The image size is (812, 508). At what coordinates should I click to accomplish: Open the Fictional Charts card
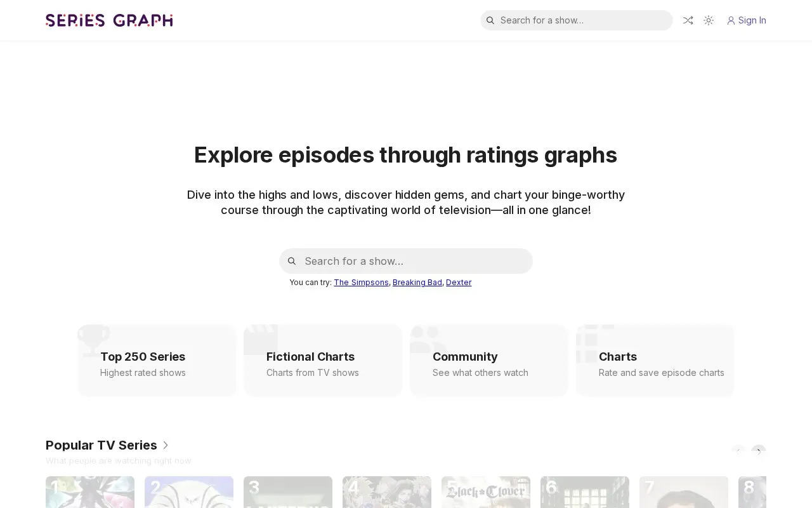coord(323,360)
